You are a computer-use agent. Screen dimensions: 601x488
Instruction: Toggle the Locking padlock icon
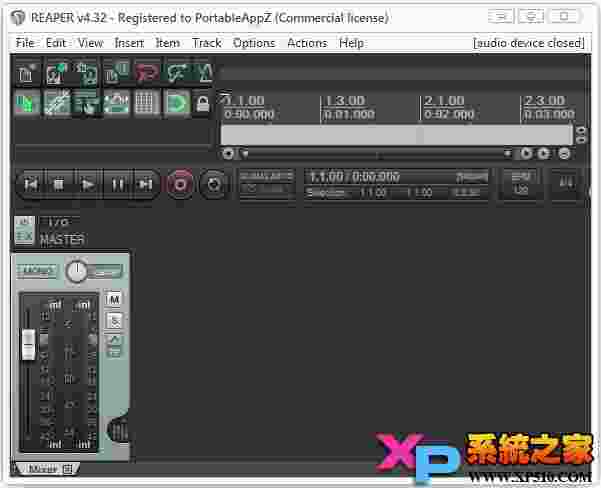pos(203,104)
